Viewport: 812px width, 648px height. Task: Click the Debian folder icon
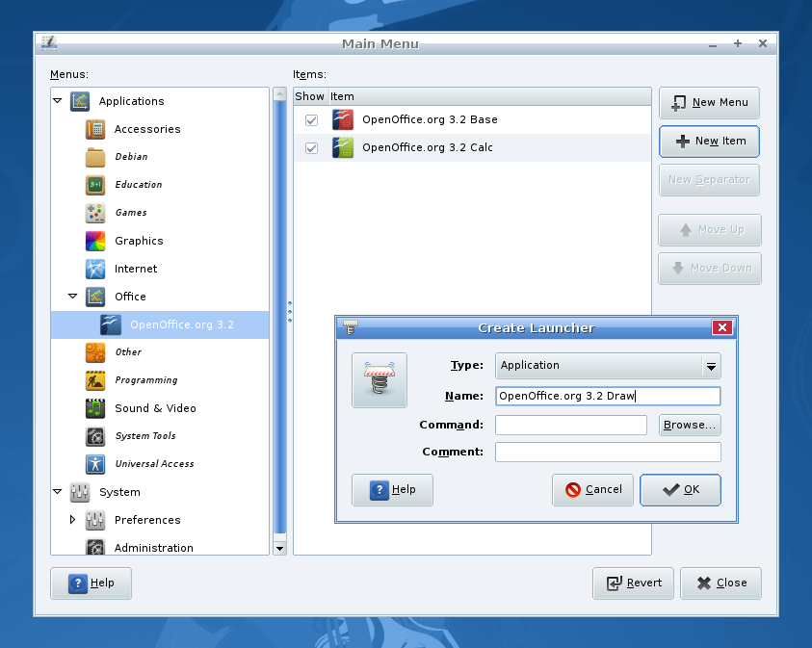(95, 157)
